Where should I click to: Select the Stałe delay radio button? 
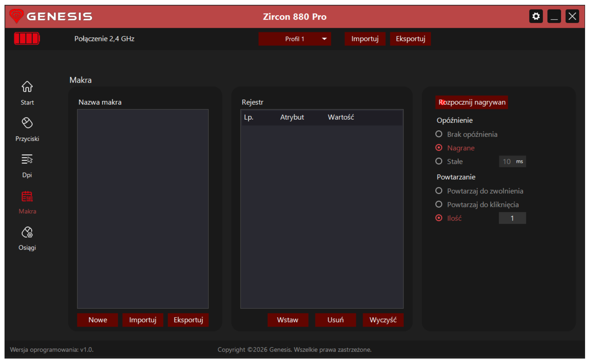[x=439, y=161]
